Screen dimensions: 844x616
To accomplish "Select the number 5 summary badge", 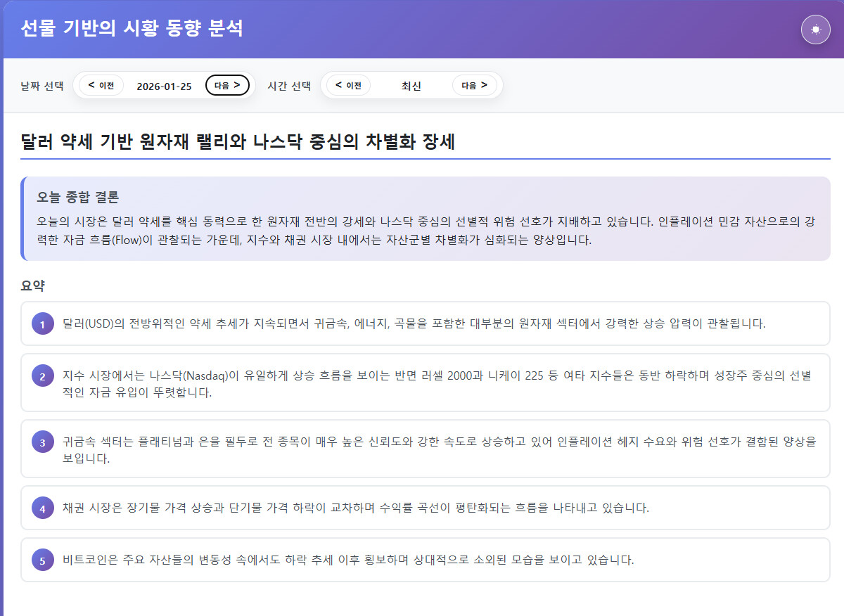I will pos(42,560).
